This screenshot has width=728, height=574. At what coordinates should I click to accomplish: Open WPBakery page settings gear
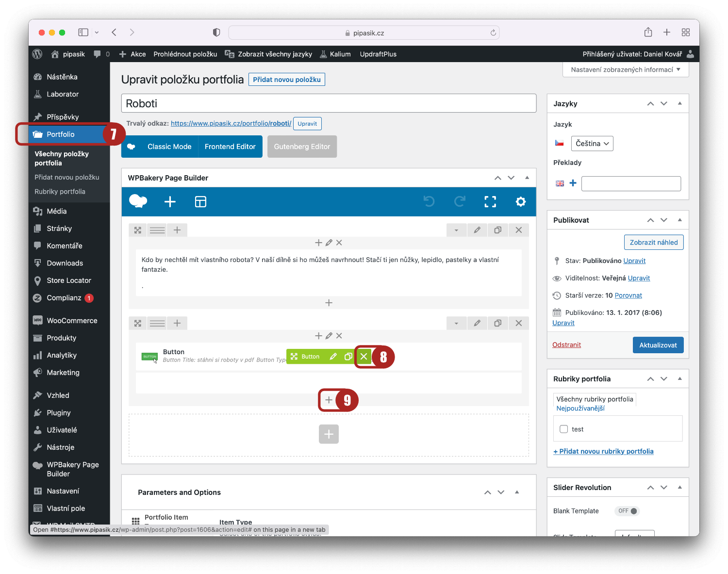click(x=521, y=202)
